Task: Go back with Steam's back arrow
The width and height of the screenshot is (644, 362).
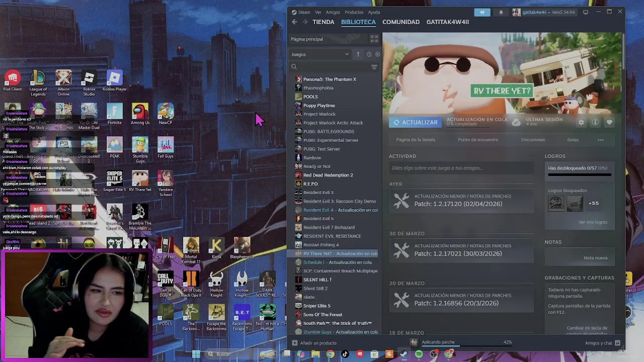Action: point(294,22)
